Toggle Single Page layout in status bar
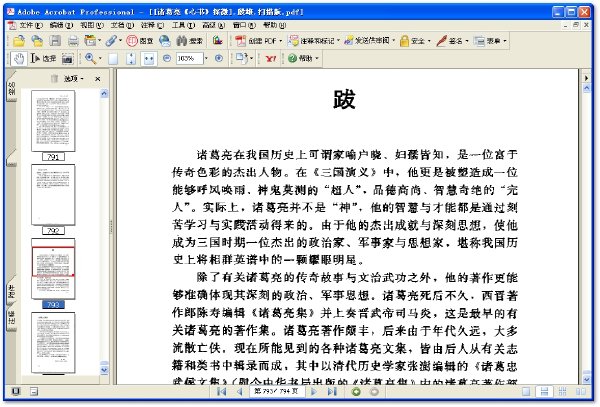Viewport: 600px width, 407px height. (x=527, y=391)
